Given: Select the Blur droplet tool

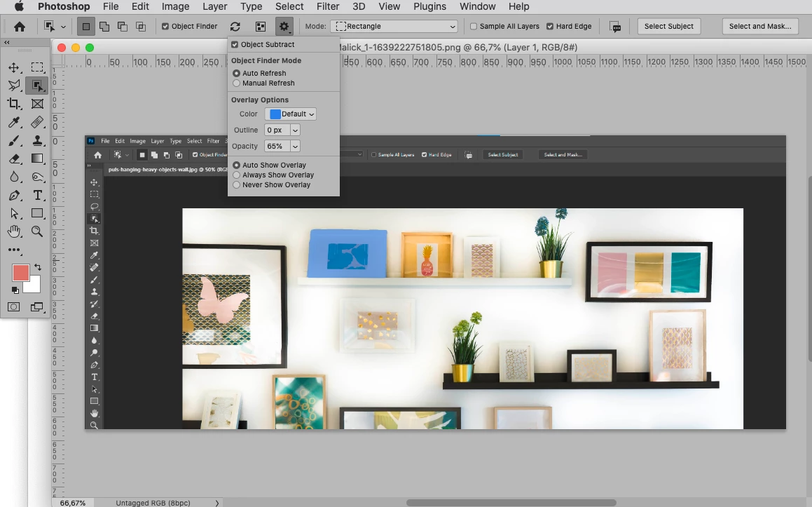Looking at the screenshot, I should (14, 177).
